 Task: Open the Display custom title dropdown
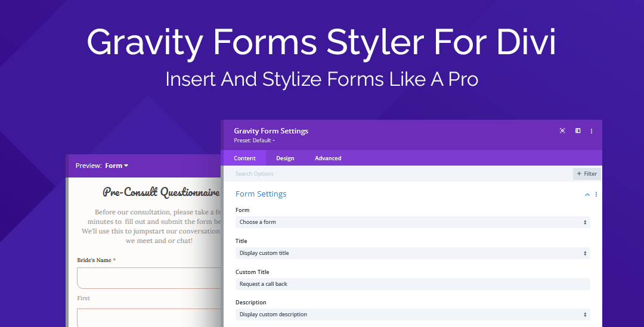pyautogui.click(x=413, y=253)
